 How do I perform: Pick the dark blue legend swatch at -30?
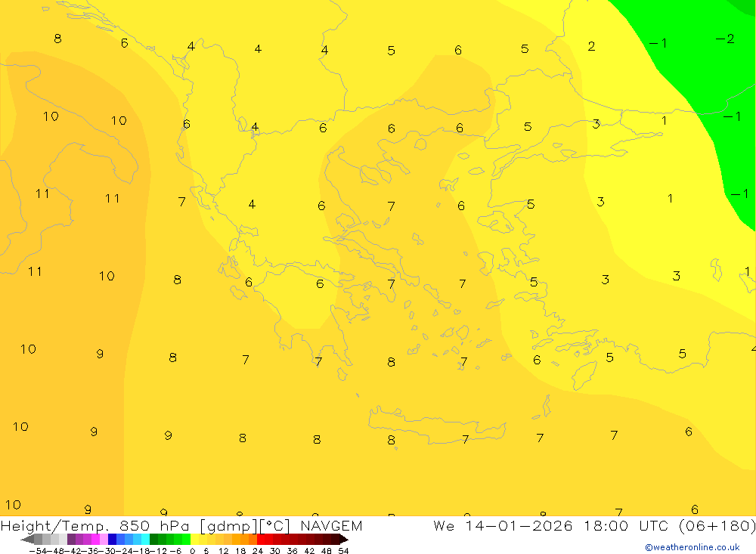point(113,539)
